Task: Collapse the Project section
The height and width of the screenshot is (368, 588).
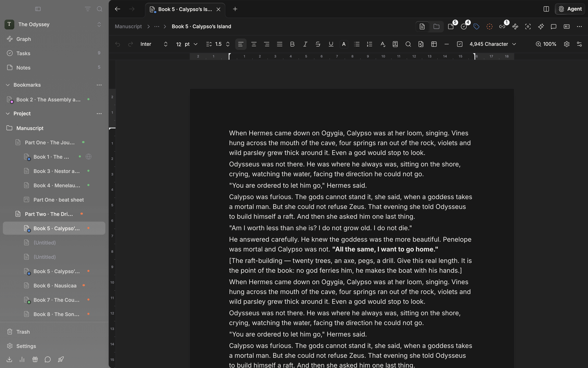Action: 8,114
